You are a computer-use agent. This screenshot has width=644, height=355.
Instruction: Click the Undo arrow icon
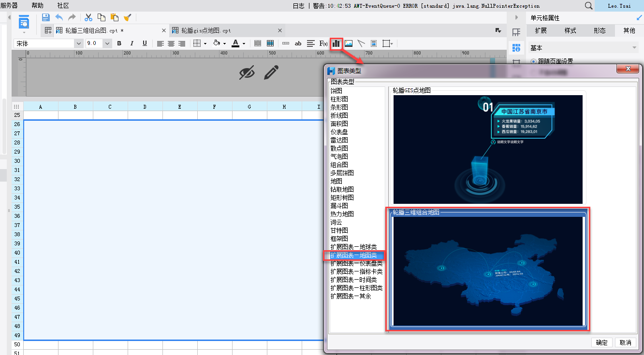(x=59, y=17)
